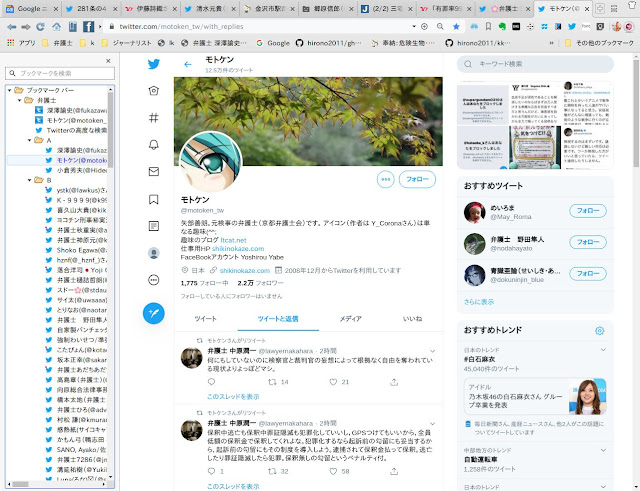Open trend settings gear icon
Screen dimensions: 640x491
(x=599, y=331)
